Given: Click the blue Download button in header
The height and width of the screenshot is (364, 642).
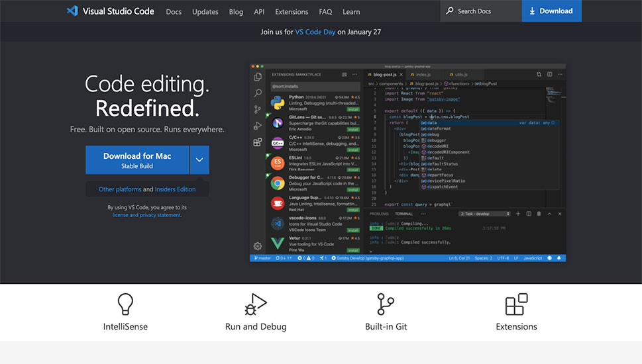Looking at the screenshot, I should pos(551,11).
